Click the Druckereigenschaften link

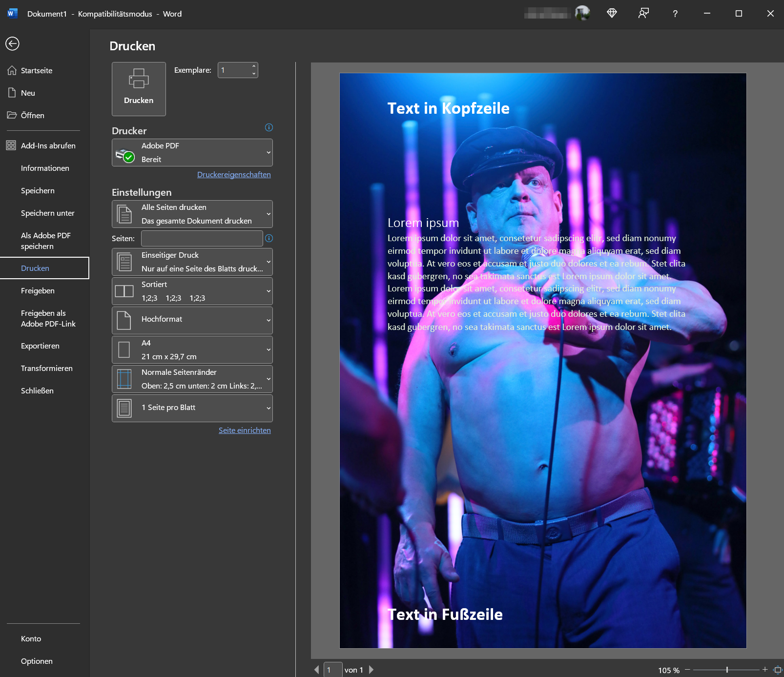coord(234,175)
